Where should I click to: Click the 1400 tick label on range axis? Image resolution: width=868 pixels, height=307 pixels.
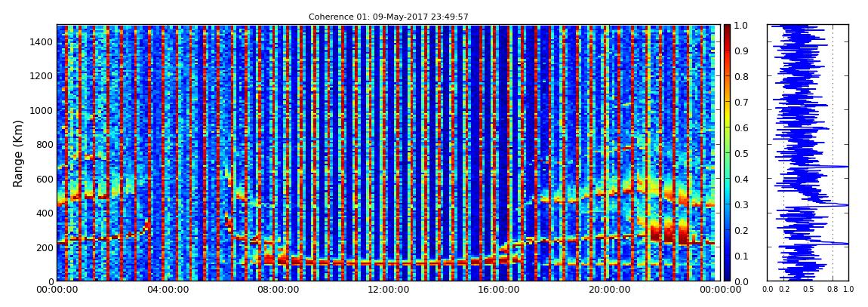(40, 42)
